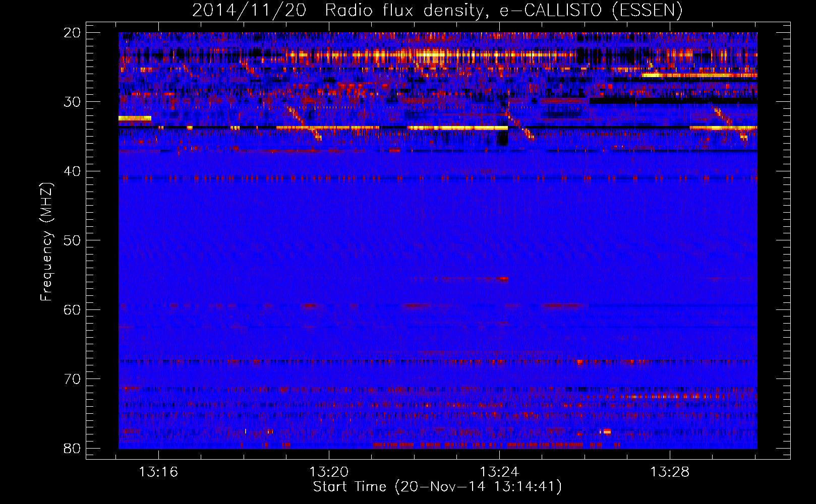Screen dimensions: 816x504
Task: Click frequency tick label "30"
Action: click(x=73, y=102)
